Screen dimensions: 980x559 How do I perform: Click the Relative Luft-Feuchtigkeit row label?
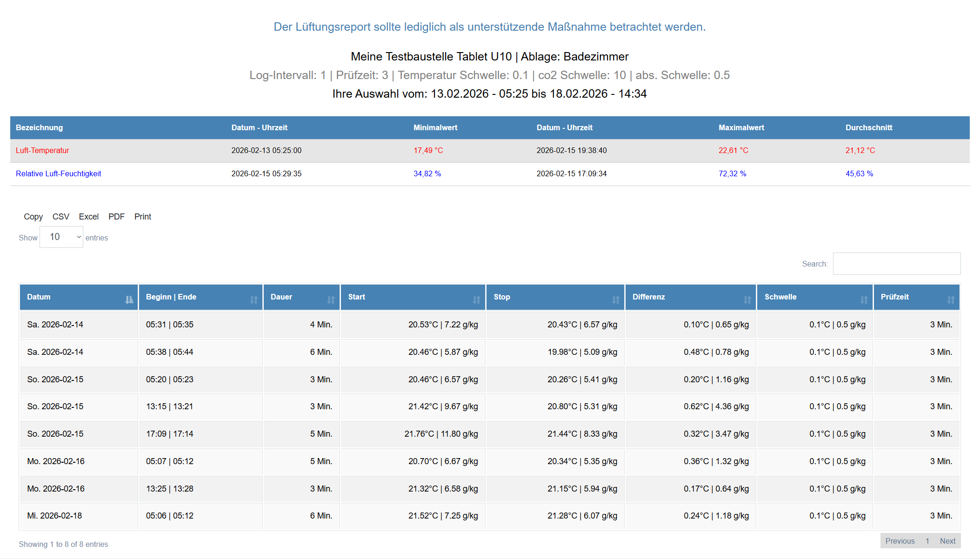click(58, 174)
